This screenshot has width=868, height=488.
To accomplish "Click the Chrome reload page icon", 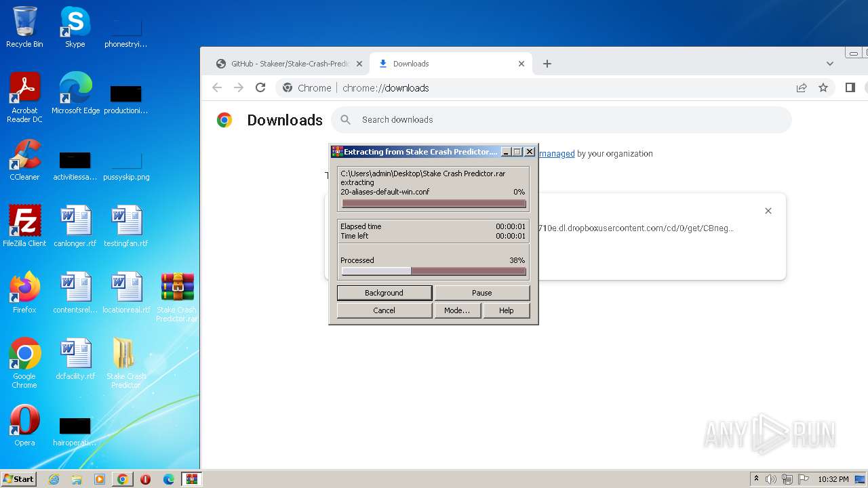I will (x=260, y=87).
